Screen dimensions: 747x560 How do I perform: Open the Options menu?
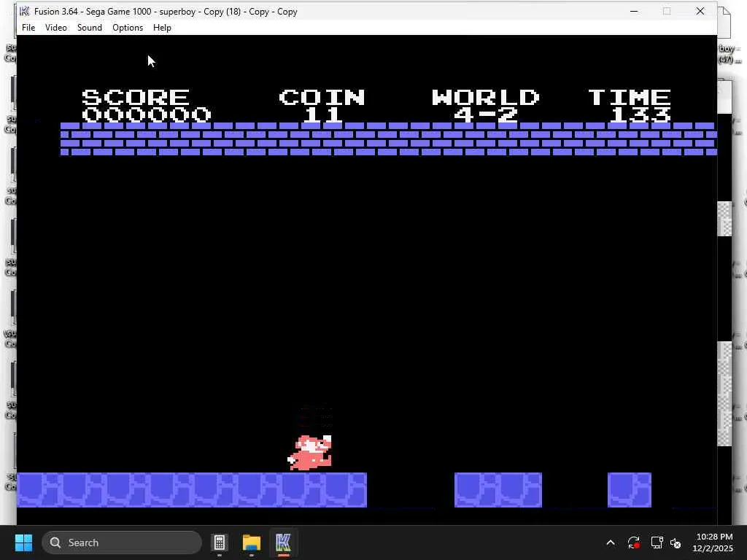point(128,28)
